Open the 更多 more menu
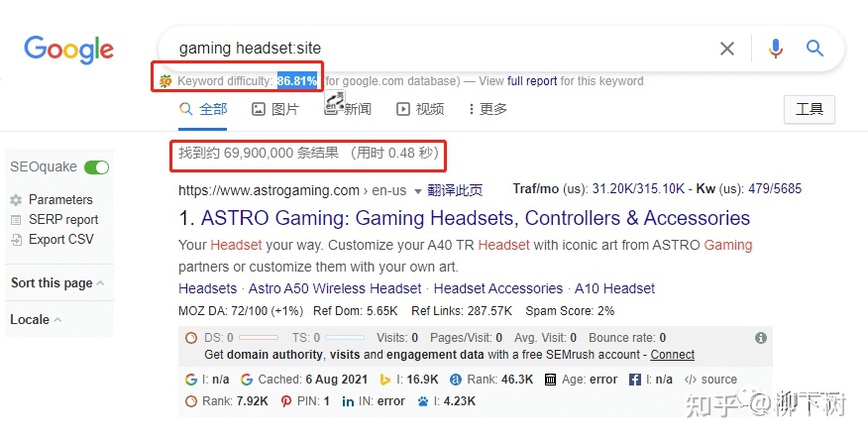This screenshot has width=868, height=439. click(x=486, y=109)
